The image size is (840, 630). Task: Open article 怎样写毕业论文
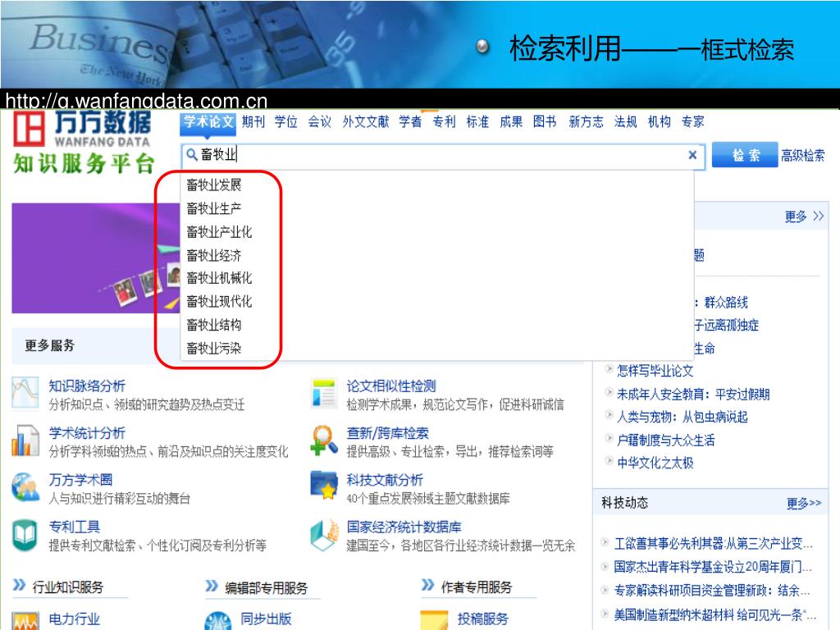point(655,371)
